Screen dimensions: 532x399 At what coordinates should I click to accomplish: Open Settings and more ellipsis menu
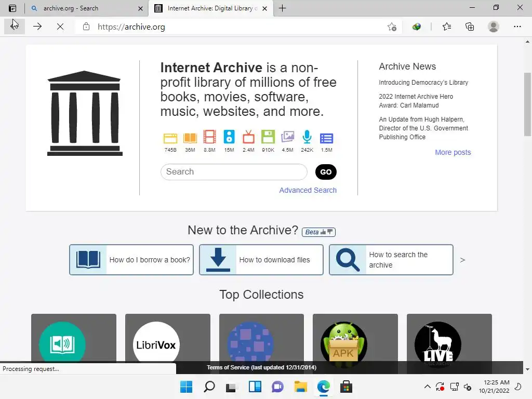pos(517,26)
